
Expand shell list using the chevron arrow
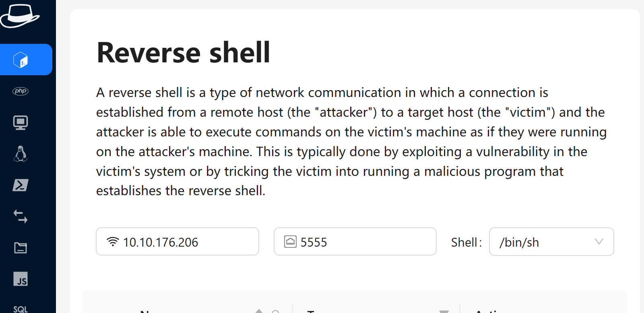pos(599,241)
